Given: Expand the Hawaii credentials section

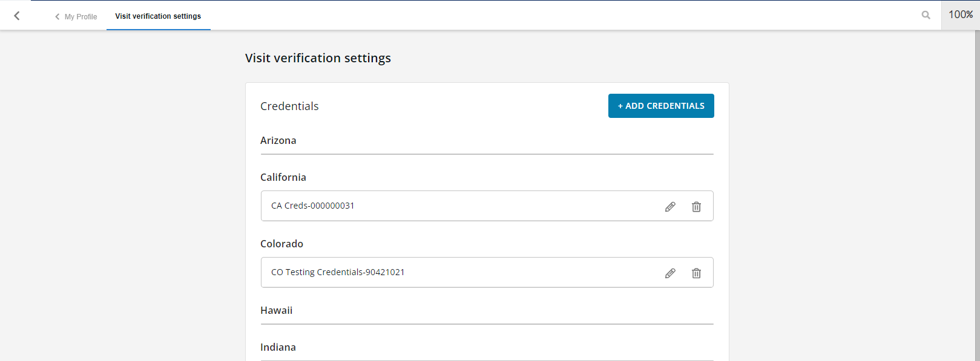Looking at the screenshot, I should pyautogui.click(x=276, y=310).
